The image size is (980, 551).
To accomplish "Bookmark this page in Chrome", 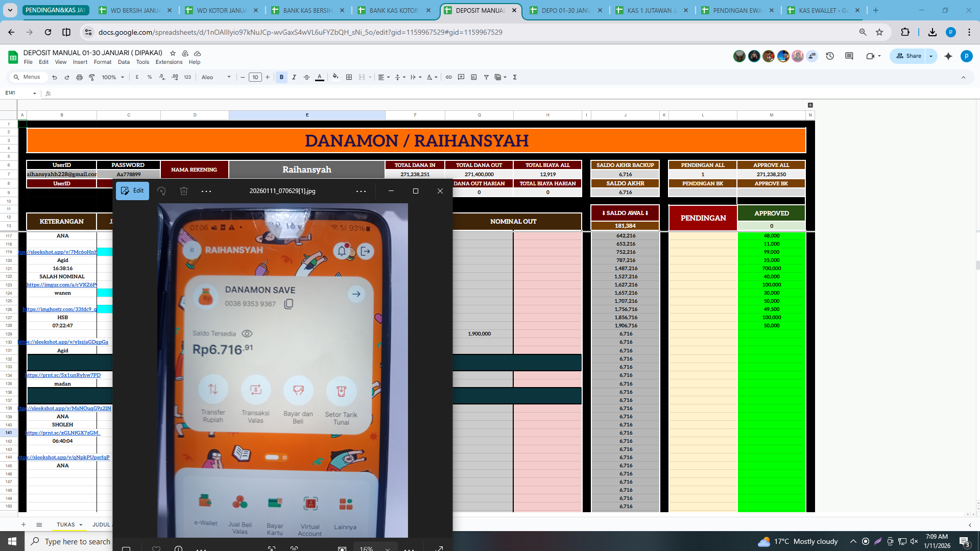I will pyautogui.click(x=879, y=32).
